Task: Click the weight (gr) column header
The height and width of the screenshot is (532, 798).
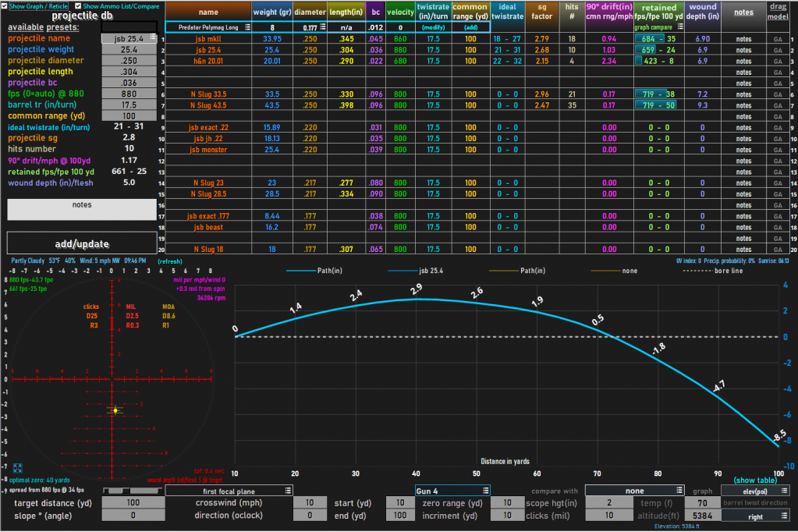Action: point(272,12)
